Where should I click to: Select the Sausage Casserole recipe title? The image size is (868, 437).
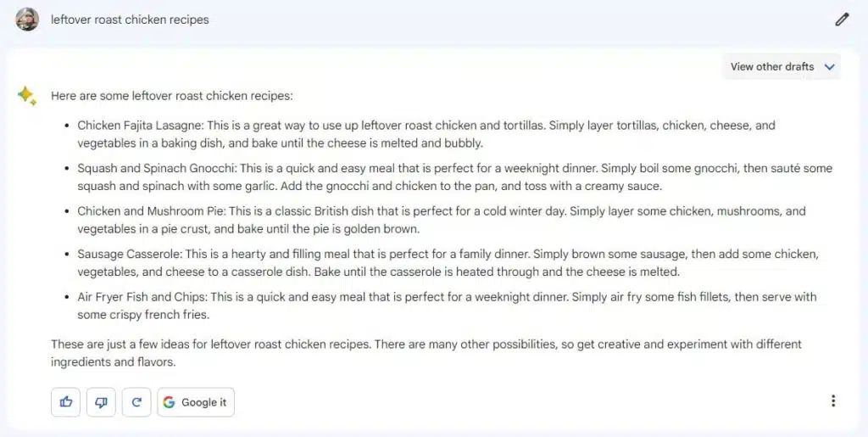click(x=129, y=254)
